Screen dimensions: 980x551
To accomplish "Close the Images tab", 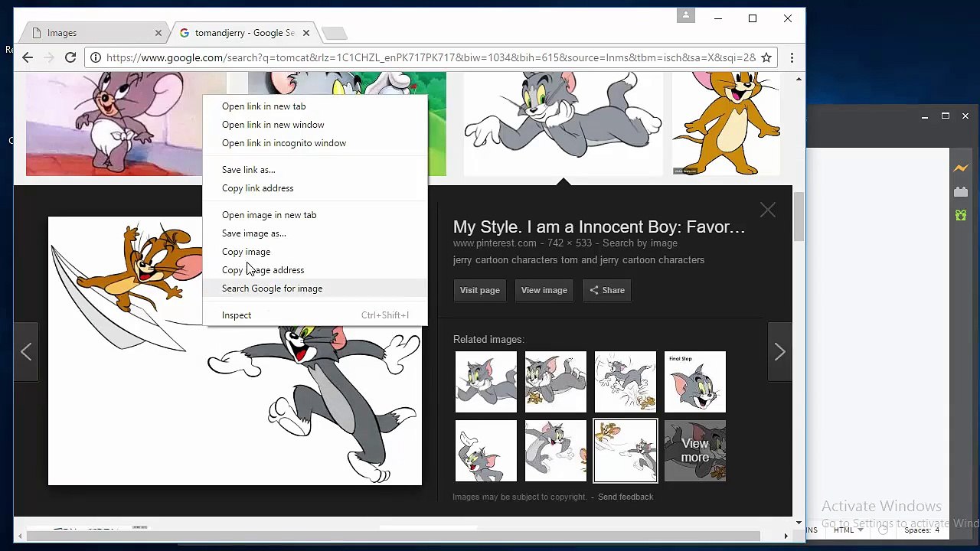I will 158,33.
